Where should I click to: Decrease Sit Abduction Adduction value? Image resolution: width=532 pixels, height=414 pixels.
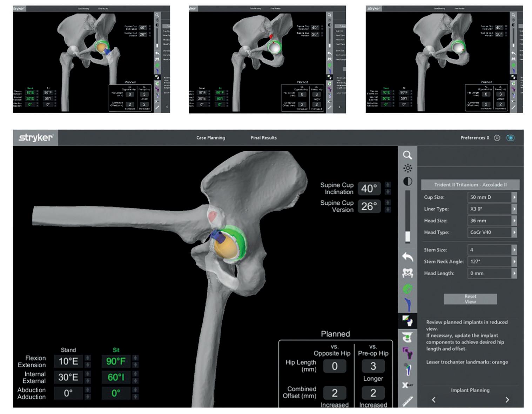pos(135,397)
